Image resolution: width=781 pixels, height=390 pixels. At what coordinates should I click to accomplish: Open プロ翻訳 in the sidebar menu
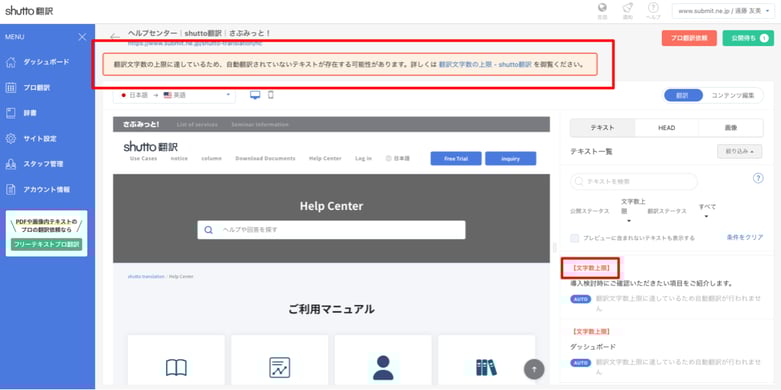pyautogui.click(x=36, y=88)
